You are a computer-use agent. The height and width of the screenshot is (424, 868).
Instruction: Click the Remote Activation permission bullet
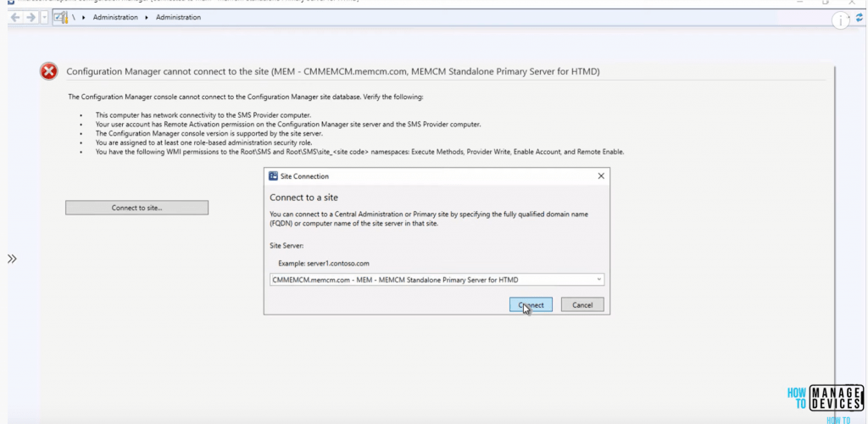[x=288, y=124]
